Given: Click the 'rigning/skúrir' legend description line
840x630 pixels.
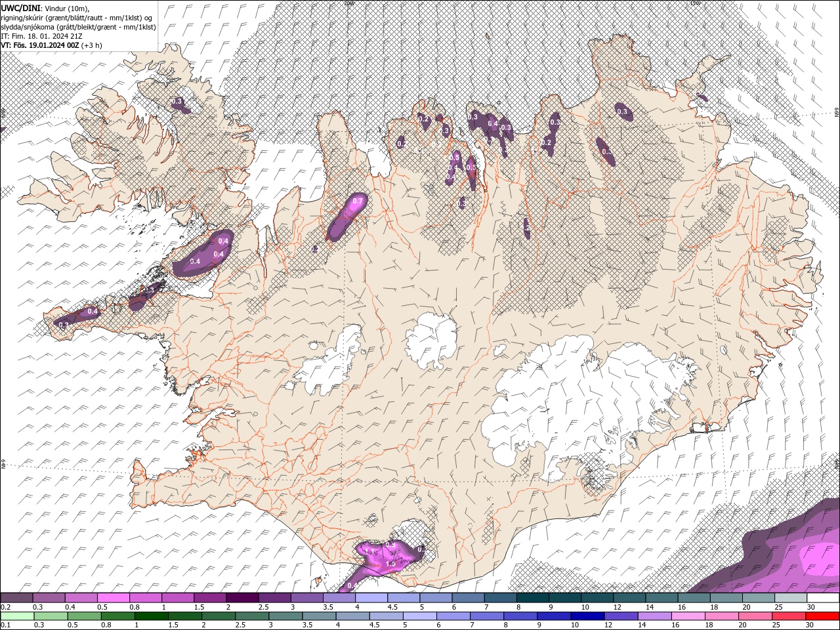Looking at the screenshot, I should tap(77, 17).
